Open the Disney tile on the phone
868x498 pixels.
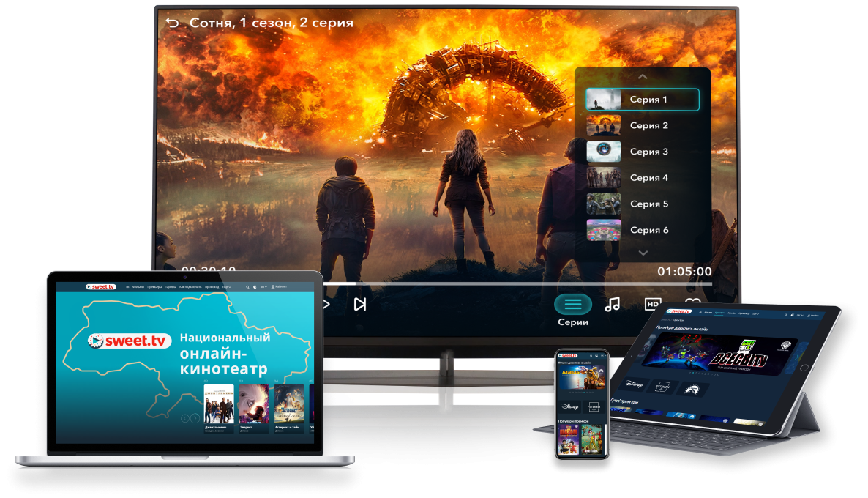click(570, 406)
